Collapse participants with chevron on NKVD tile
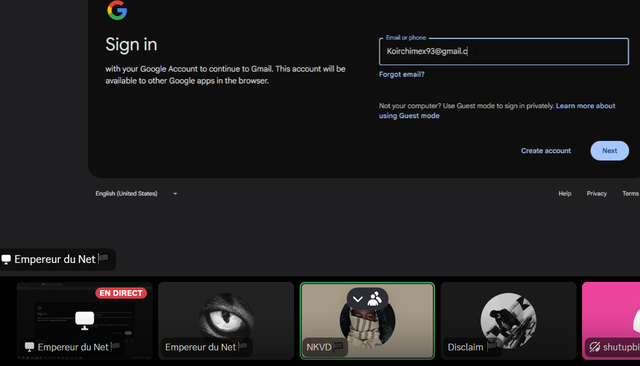Screen dimensions: 640x366 [358, 299]
